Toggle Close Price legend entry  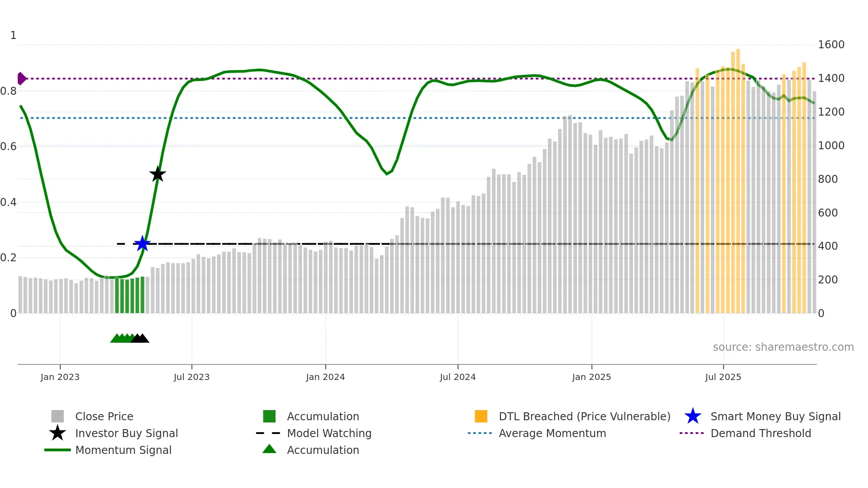[104, 416]
